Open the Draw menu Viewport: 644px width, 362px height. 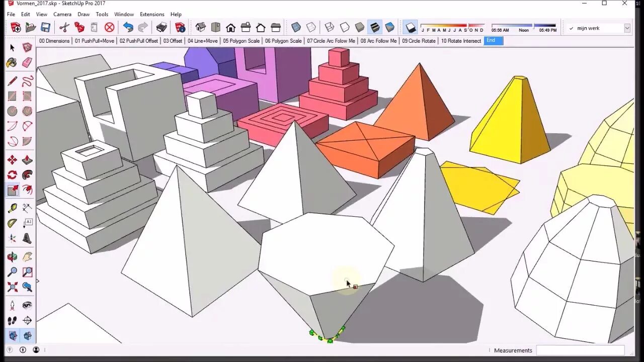[84, 14]
